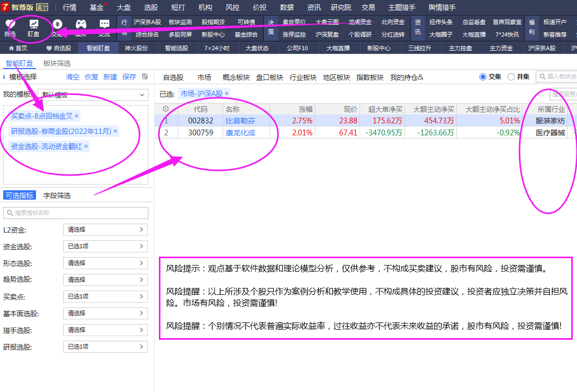Click the template layout icon beside 保存
The width and height of the screenshot is (577, 392).
coord(145,76)
